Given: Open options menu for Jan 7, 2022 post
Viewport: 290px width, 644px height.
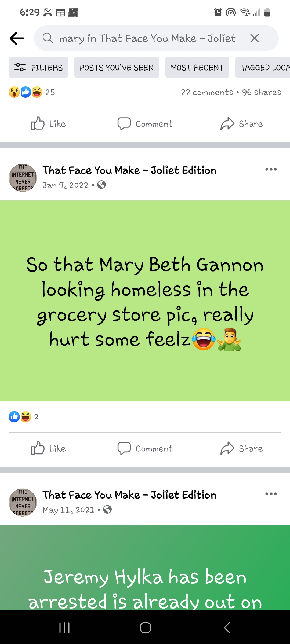Looking at the screenshot, I should point(271,169).
